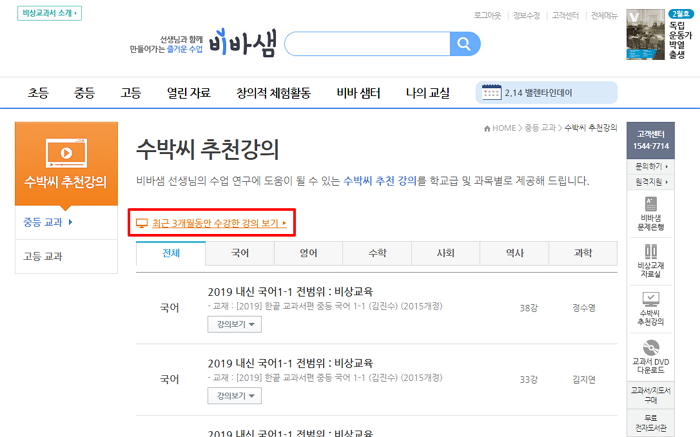Switch to 역사 tab

514,253
